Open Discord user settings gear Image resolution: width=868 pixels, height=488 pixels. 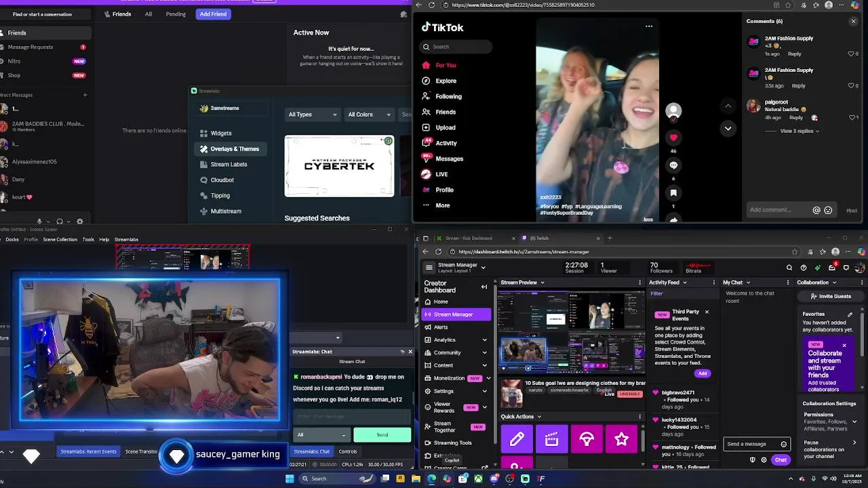[80, 221]
